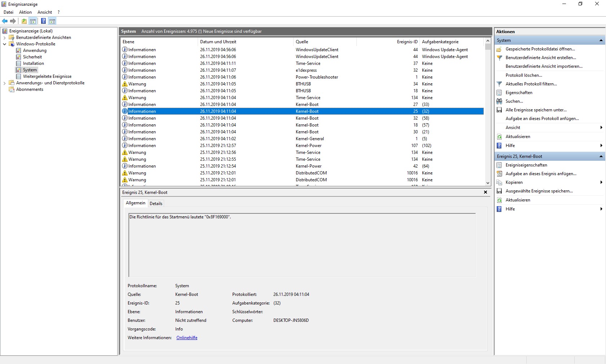Sort by the Ereignis-ID column header
The width and height of the screenshot is (606, 364).
tap(388, 42)
